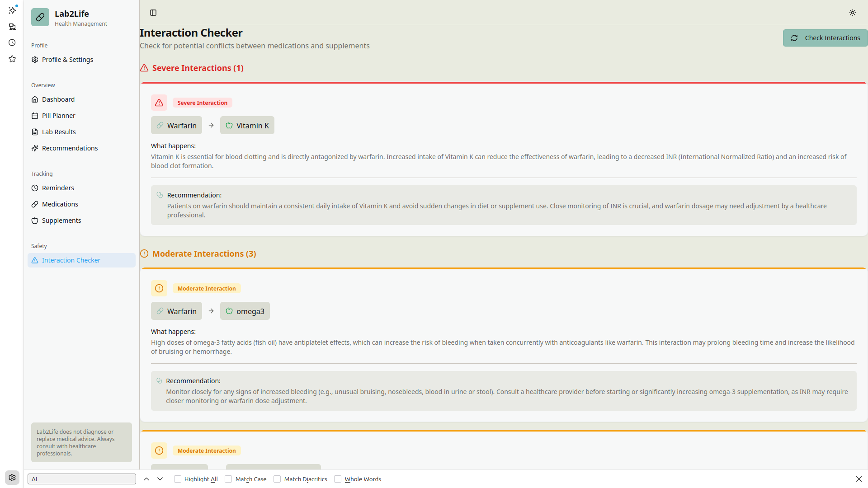
Task: Open the settings gear at bottom left
Action: (x=12, y=478)
